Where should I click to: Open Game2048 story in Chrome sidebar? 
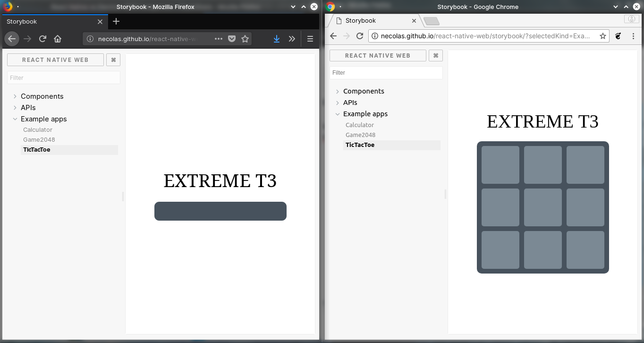tap(361, 135)
